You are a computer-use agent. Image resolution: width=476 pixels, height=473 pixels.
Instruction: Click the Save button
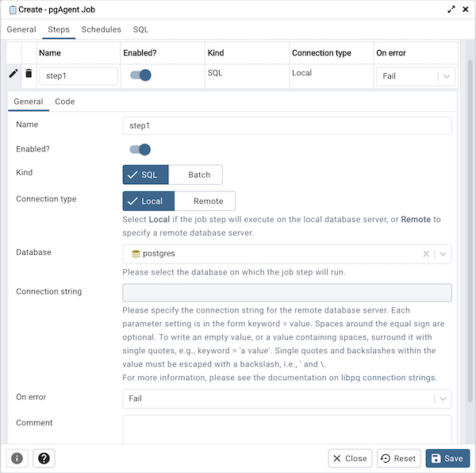pos(447,458)
